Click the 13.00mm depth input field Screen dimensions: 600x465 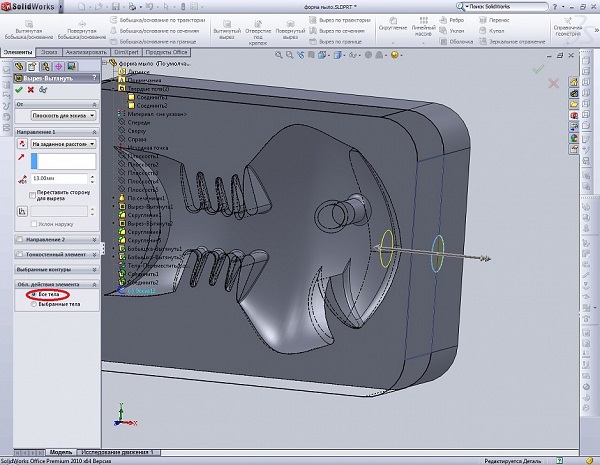pos(60,178)
